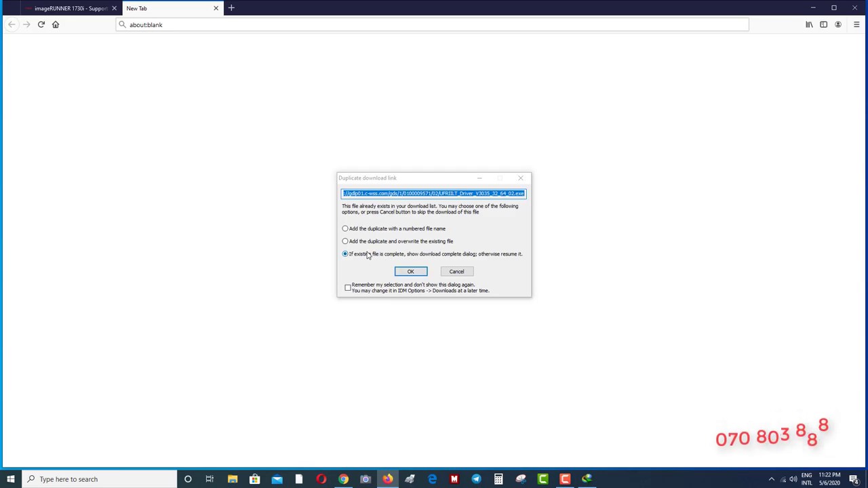Switch the ENG INTL input language
The image size is (868, 488).
807,479
